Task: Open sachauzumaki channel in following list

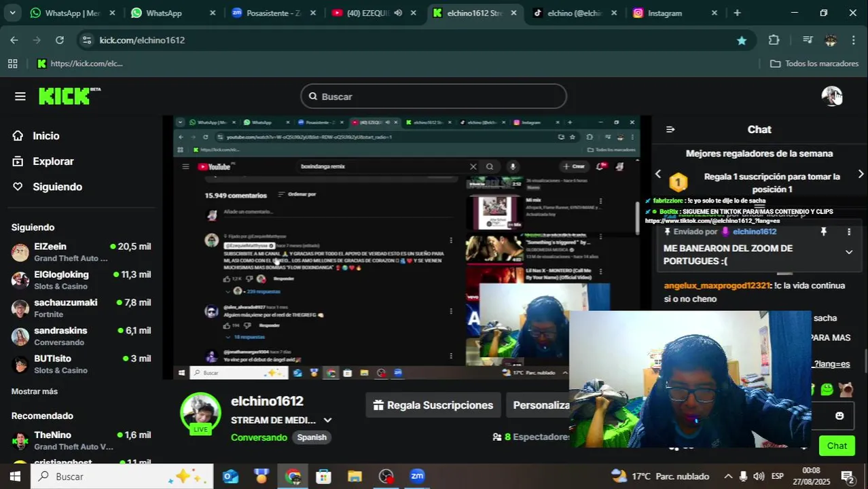Action: (81, 308)
